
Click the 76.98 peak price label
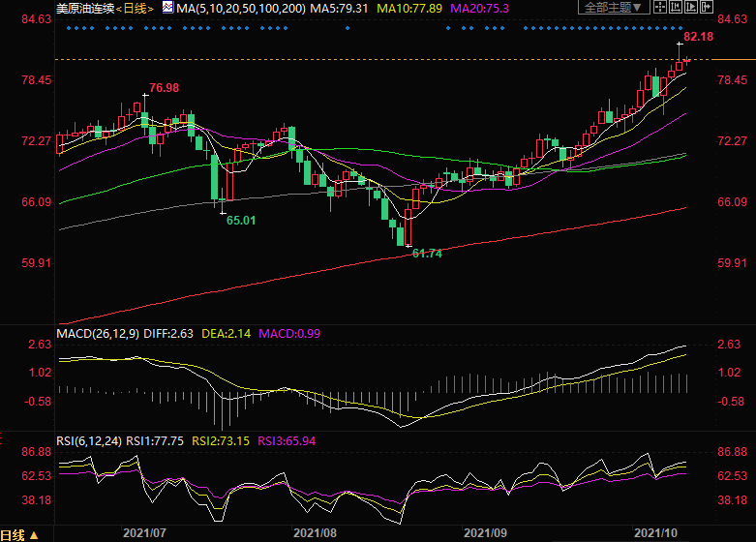click(164, 88)
